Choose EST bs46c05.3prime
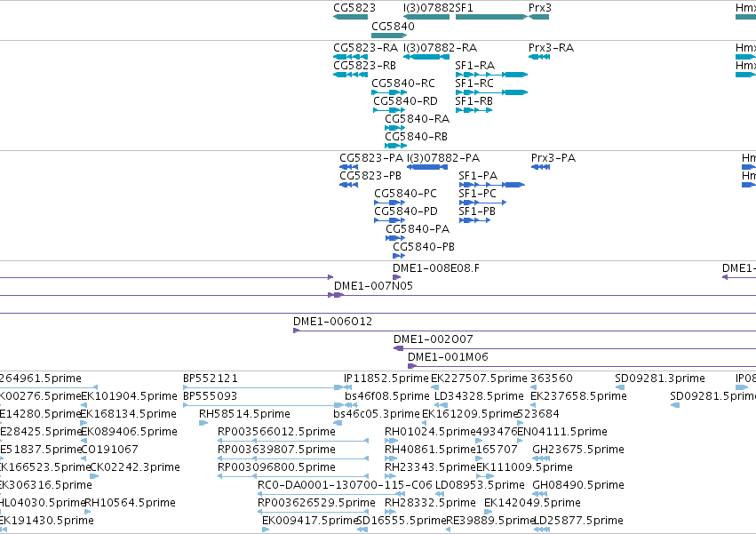Viewport: 756px width, 534px height. pos(338,423)
